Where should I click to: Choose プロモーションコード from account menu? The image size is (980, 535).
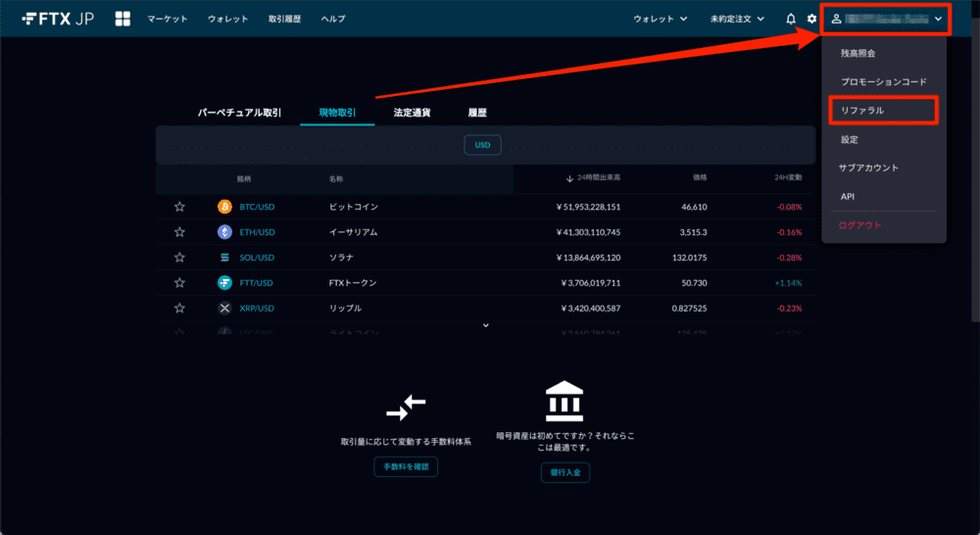click(x=884, y=82)
